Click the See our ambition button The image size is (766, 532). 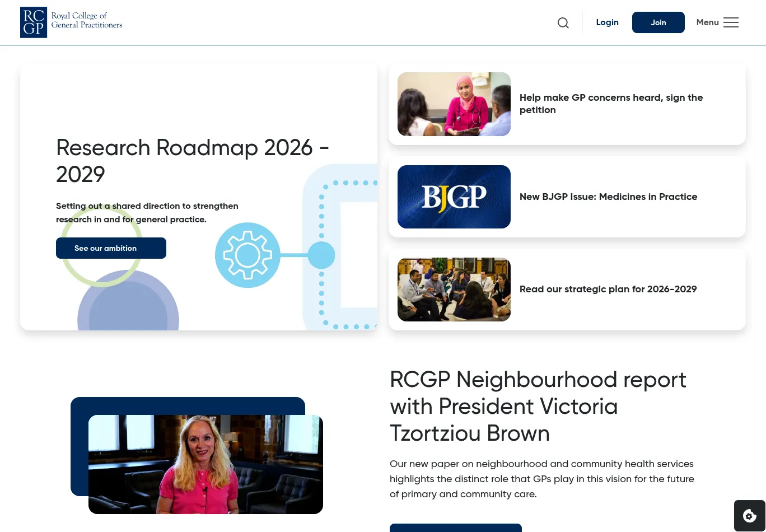click(x=111, y=248)
